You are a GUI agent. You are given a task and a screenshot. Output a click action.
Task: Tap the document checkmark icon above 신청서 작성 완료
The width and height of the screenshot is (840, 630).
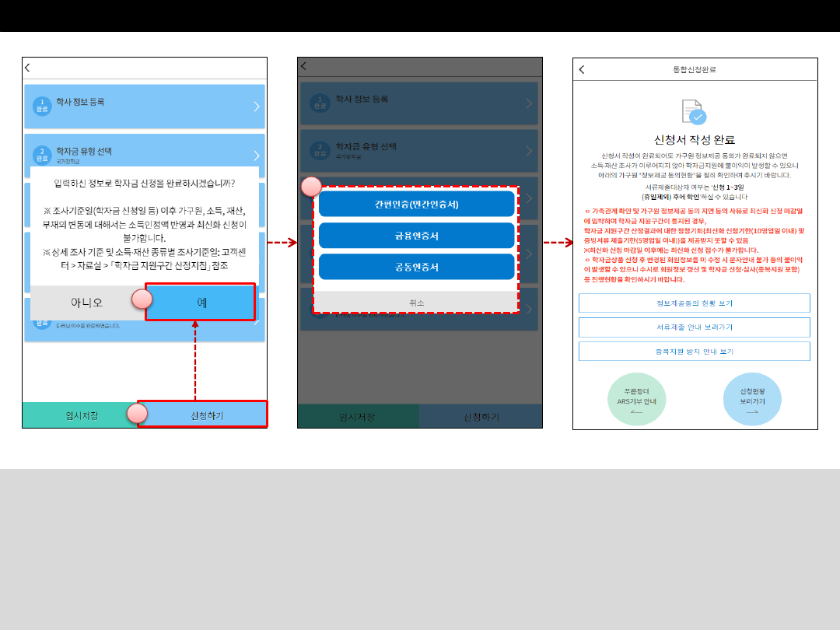pos(694,112)
